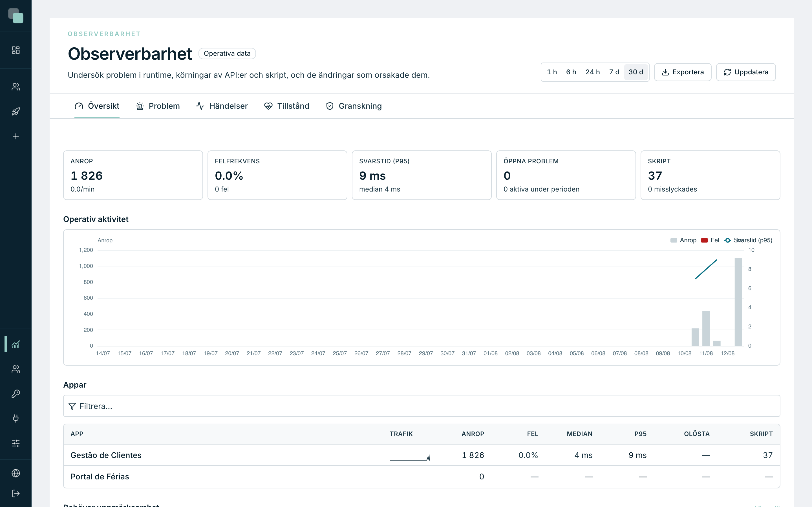Screen dimensions: 812x507
Task: Click the Filtrera input field
Action: 422,406
